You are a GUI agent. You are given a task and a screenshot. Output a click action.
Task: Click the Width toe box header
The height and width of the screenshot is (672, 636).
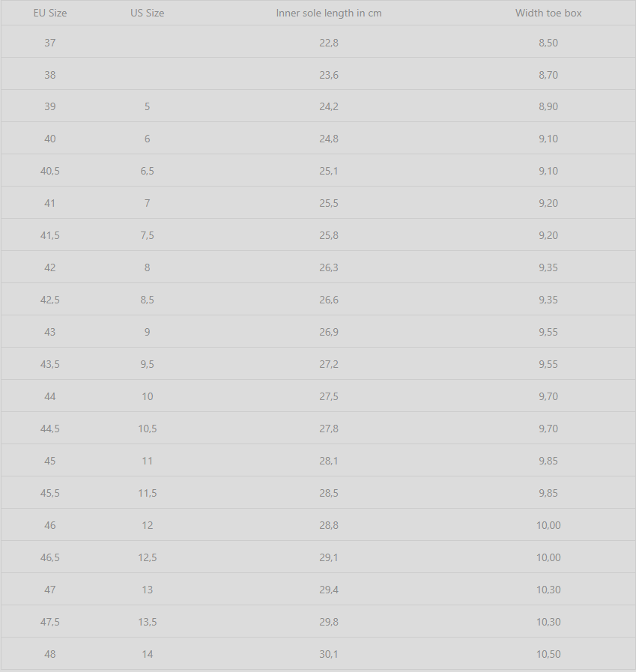click(548, 13)
